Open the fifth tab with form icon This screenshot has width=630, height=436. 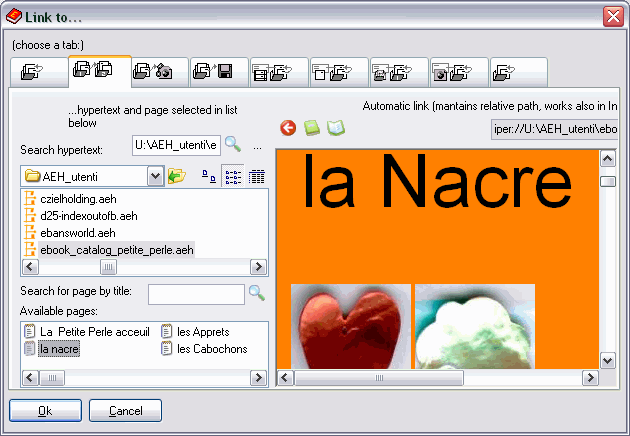coord(279,72)
